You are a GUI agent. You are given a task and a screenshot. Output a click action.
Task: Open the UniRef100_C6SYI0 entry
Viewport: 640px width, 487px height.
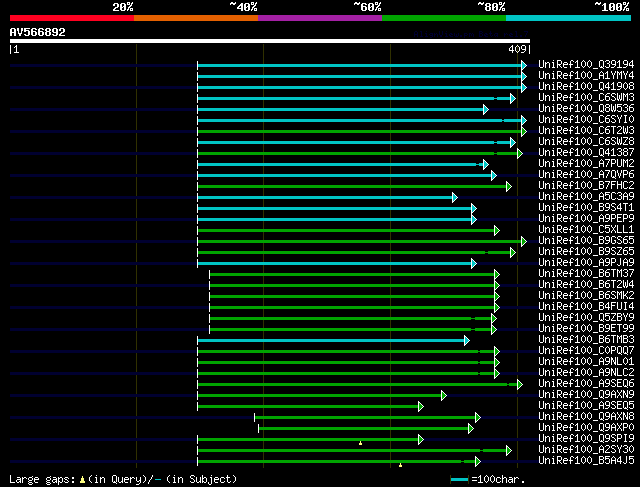[586, 120]
